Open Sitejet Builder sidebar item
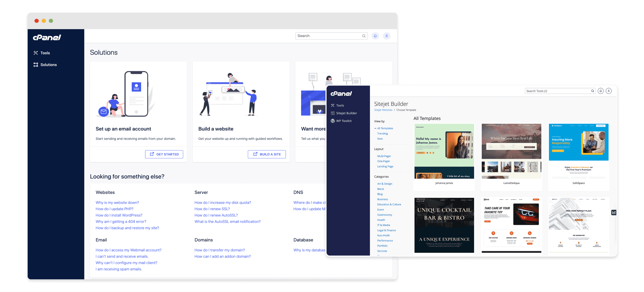 pos(344,113)
